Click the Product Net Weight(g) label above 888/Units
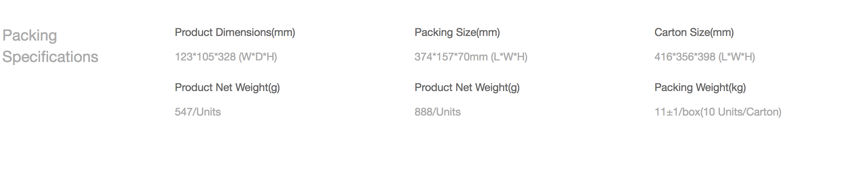 click(467, 88)
